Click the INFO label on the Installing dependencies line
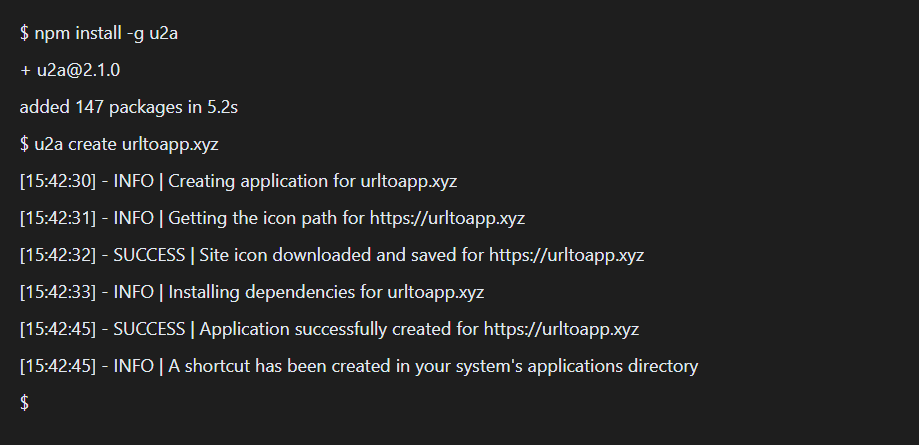 133,292
